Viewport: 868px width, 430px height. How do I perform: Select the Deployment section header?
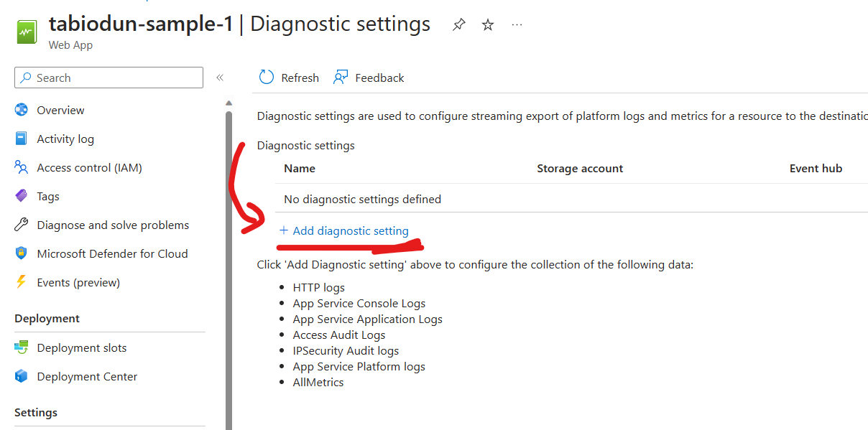[47, 318]
